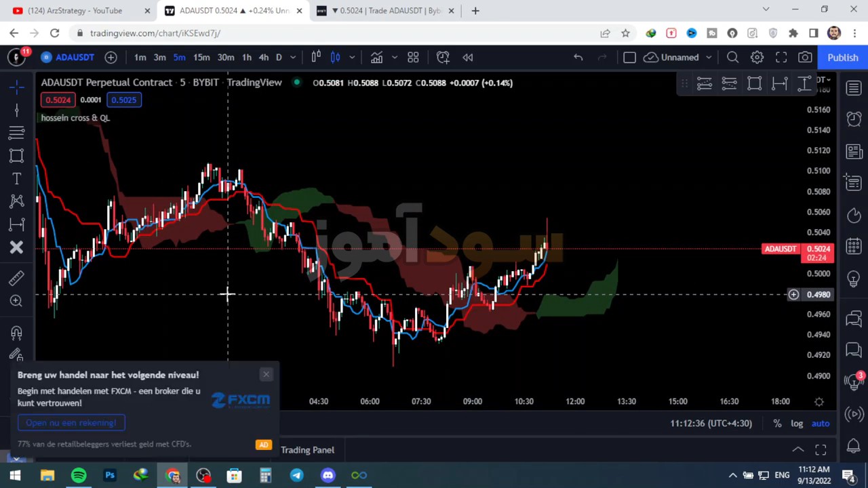Viewport: 868px width, 488px height.
Task: Open indicator templates grid icon
Action: point(413,58)
